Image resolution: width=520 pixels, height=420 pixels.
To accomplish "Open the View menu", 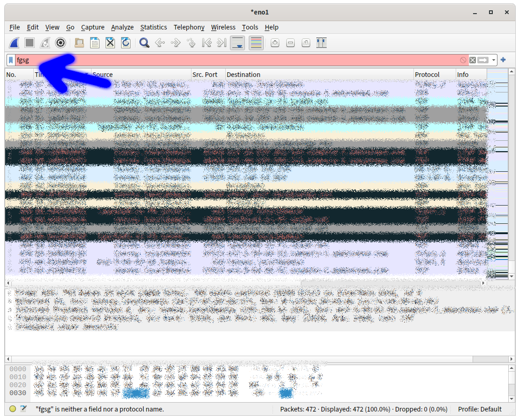I will pos(52,27).
